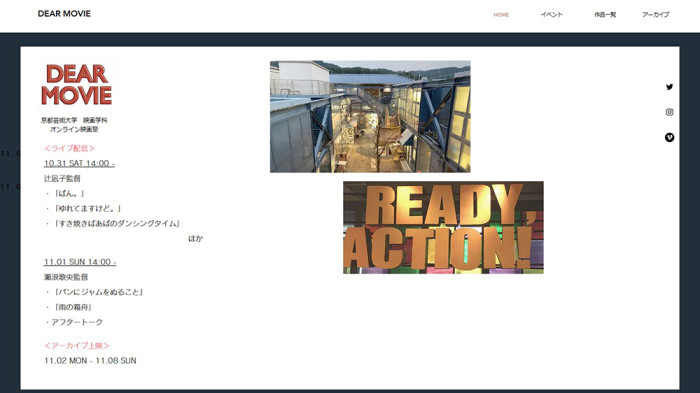
Task: Open the 11.01 SUN 14:00 schedule link
Action: (80, 262)
